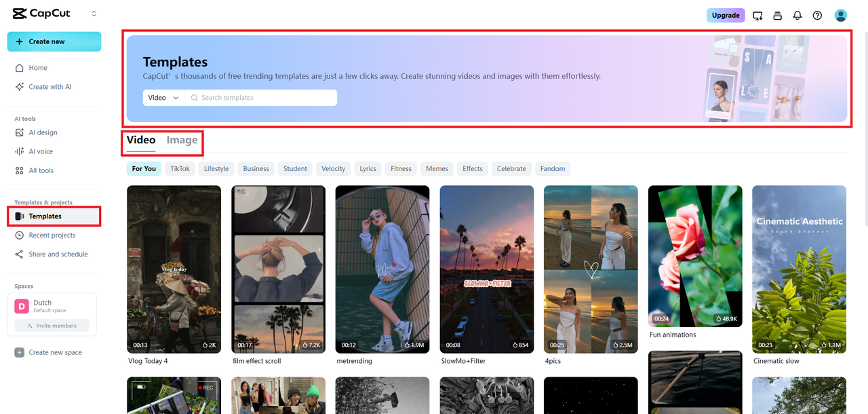Switch to the Image tab

pos(182,140)
